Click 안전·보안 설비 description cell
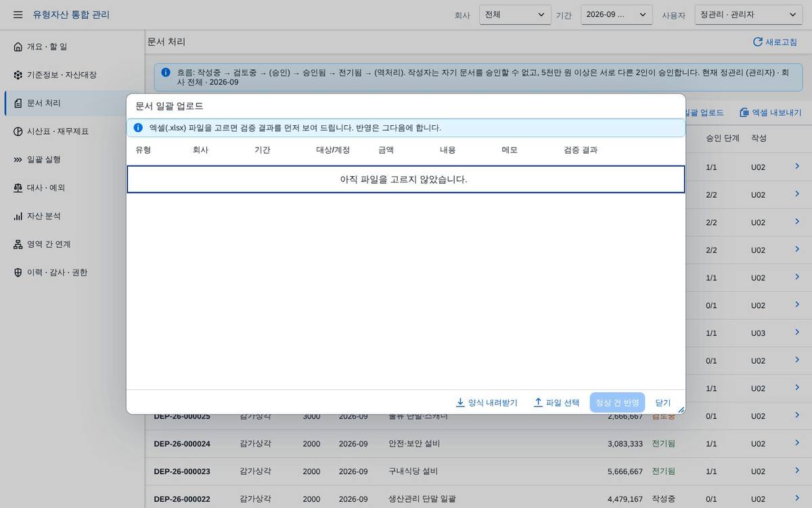Screen dimensions: 812x508 click(414, 444)
